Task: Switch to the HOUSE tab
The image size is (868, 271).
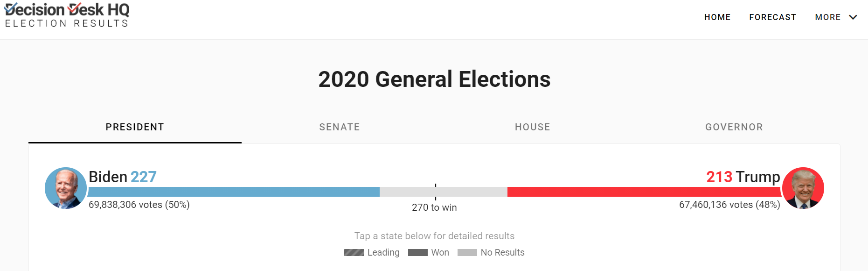Action: pyautogui.click(x=533, y=127)
